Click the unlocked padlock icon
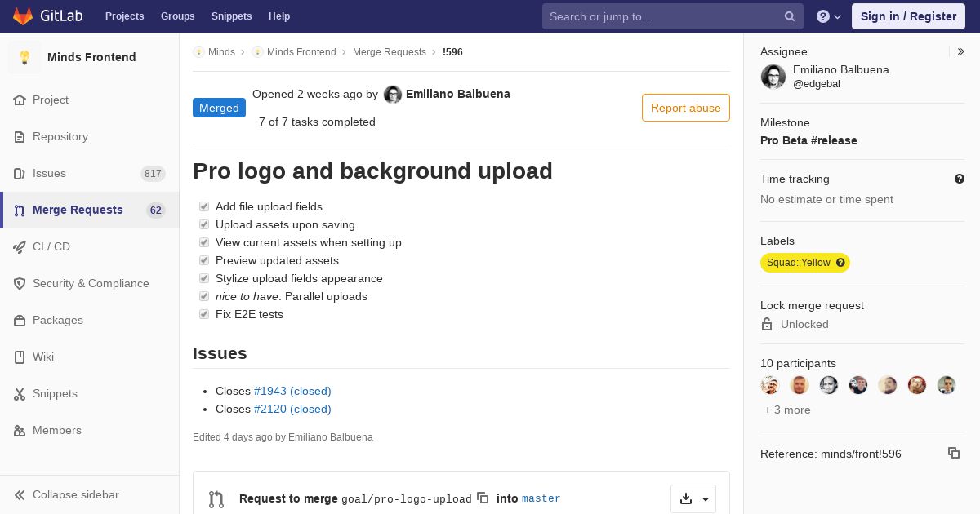This screenshot has height=514, width=980. point(767,324)
